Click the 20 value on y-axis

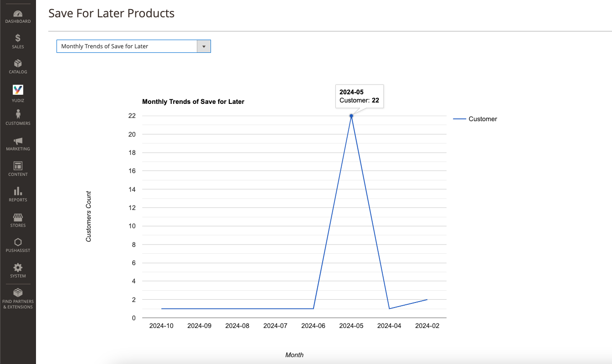click(132, 134)
